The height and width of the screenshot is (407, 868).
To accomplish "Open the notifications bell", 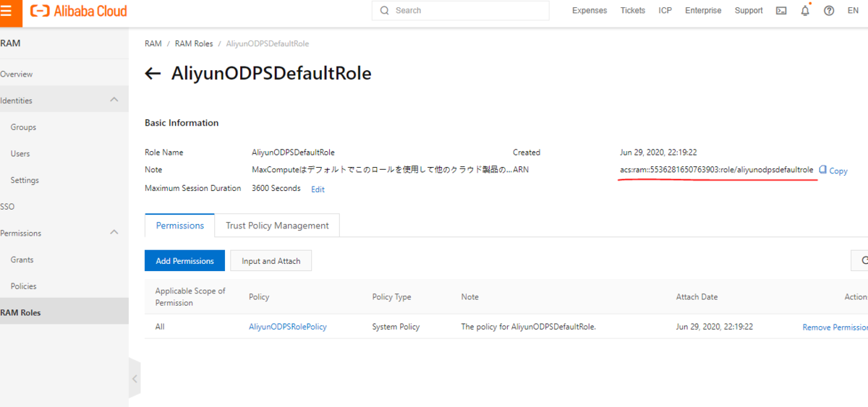I will click(x=805, y=11).
